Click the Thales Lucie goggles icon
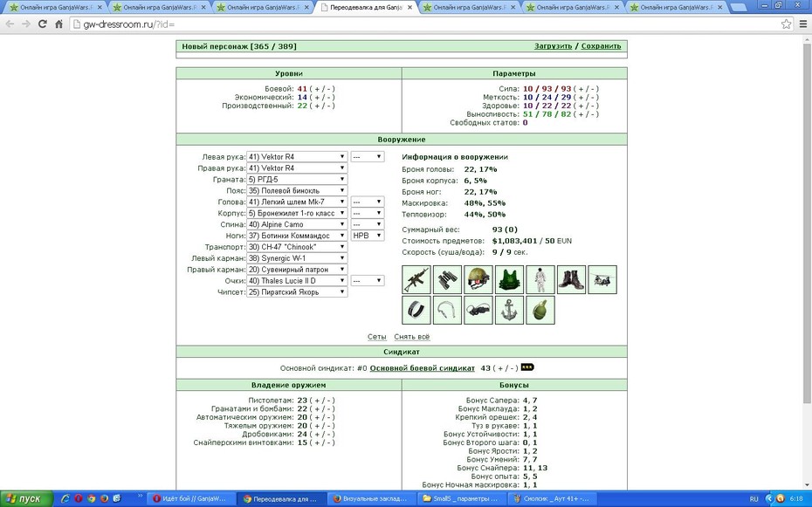Image resolution: width=812 pixels, height=507 pixels. coord(478,311)
